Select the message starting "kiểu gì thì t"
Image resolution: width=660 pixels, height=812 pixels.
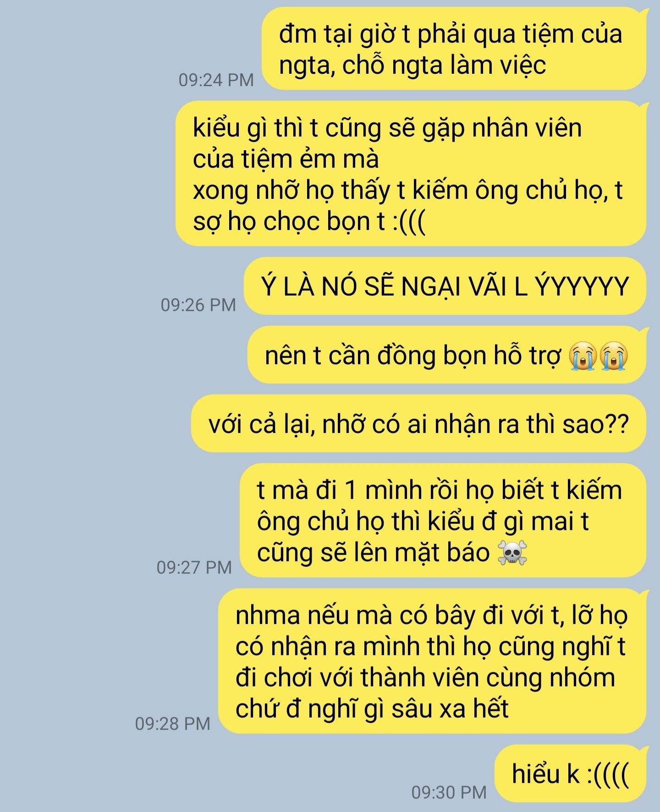click(411, 174)
